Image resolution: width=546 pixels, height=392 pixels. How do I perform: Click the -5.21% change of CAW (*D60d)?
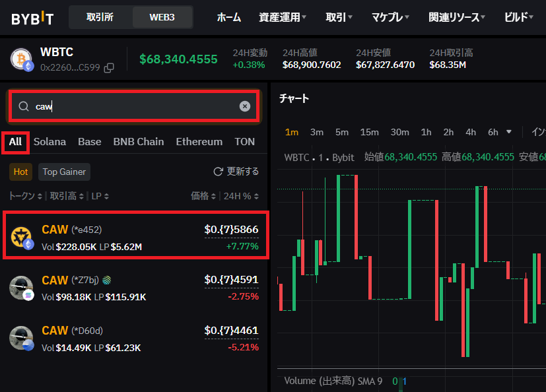[243, 347]
